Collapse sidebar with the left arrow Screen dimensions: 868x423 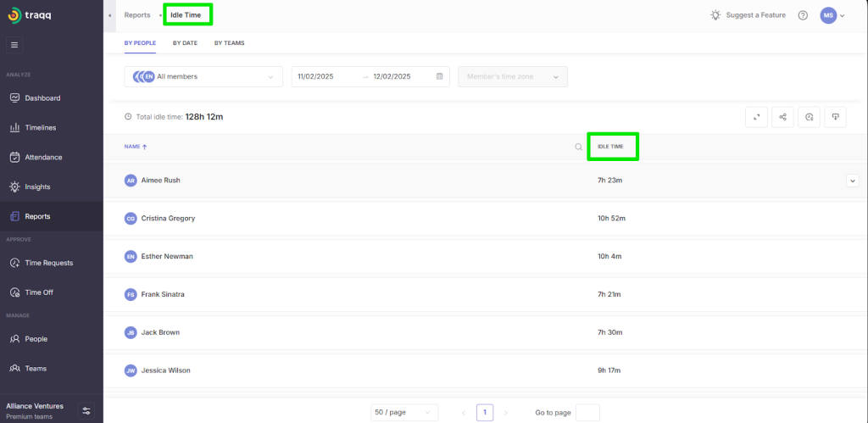109,15
